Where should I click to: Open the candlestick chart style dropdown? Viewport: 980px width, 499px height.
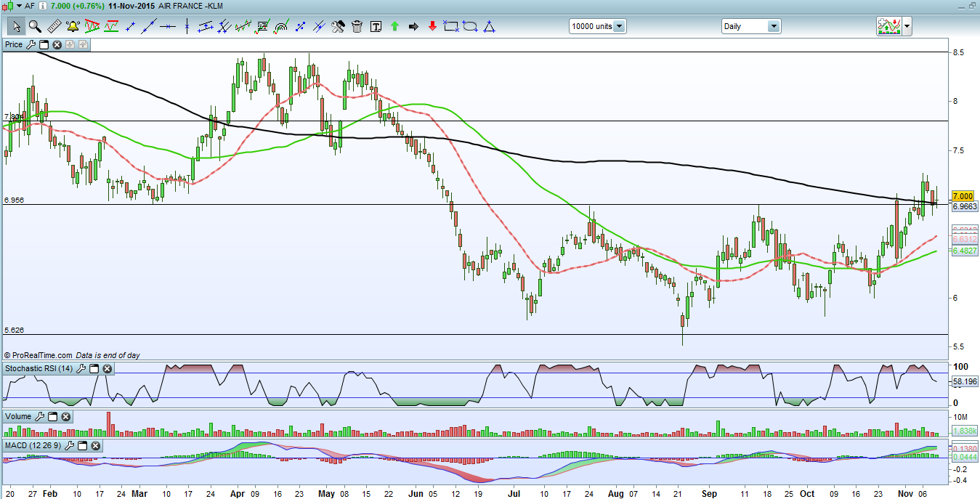click(x=18, y=5)
